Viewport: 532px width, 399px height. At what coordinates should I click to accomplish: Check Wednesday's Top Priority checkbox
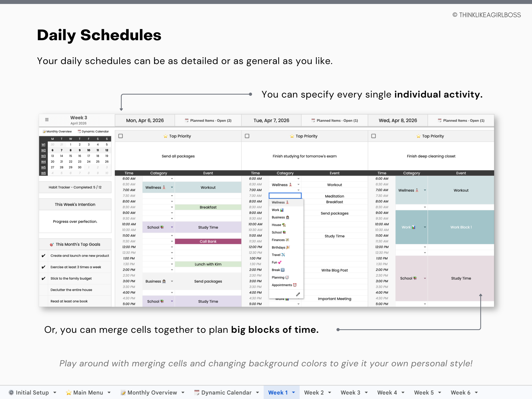[x=373, y=136]
